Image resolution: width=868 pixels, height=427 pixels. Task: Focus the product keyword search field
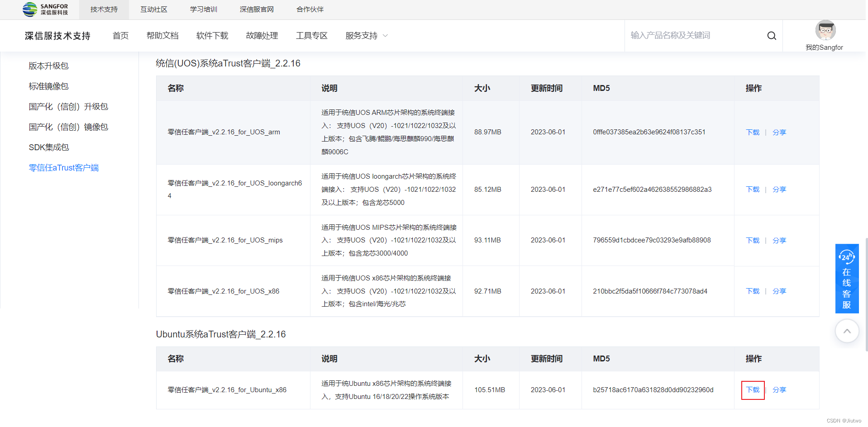coord(695,35)
